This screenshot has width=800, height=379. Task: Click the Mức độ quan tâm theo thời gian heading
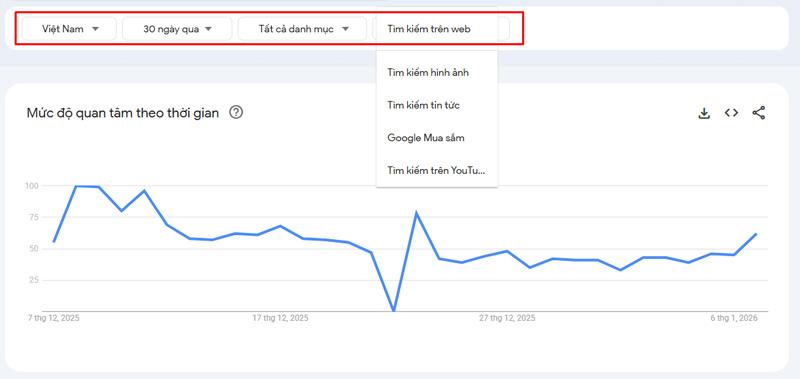(x=122, y=113)
